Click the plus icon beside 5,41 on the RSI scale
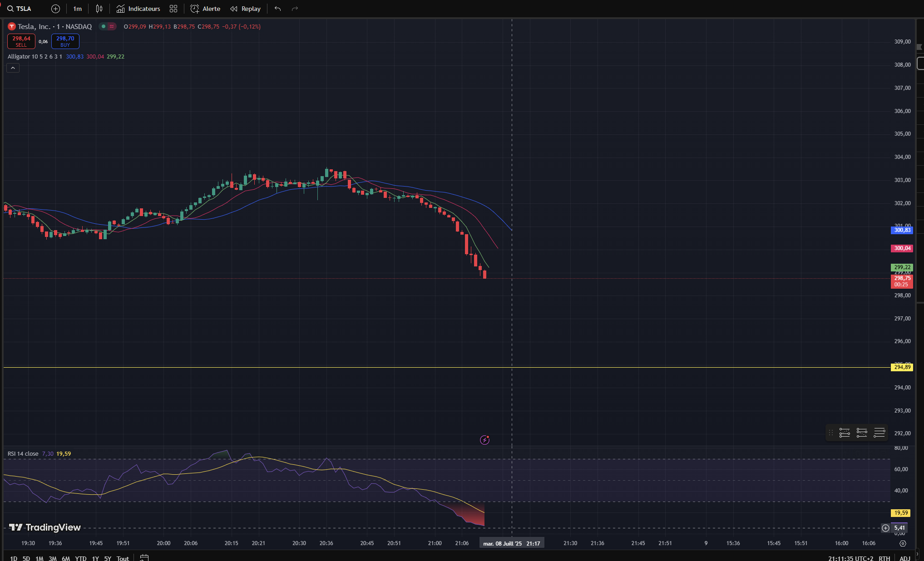This screenshot has width=924, height=561. click(x=885, y=528)
